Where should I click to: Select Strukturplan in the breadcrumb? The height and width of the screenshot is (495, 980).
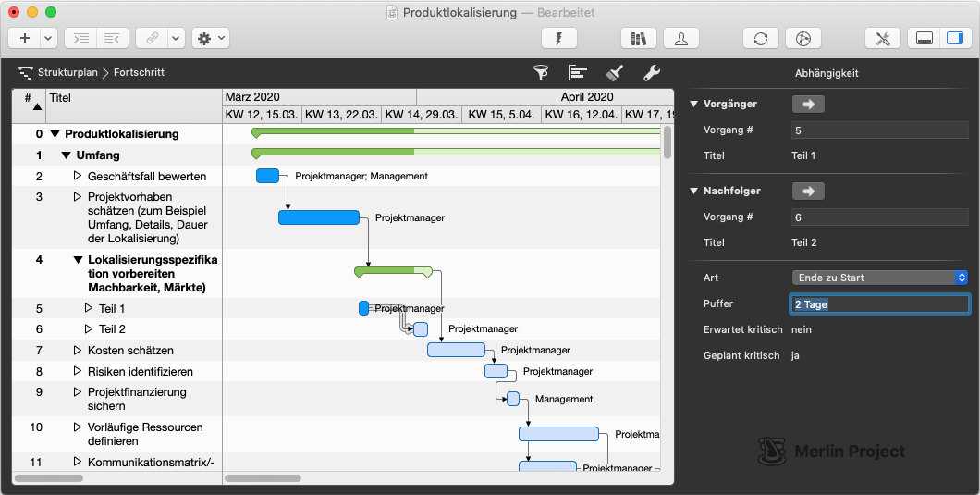pyautogui.click(x=67, y=72)
